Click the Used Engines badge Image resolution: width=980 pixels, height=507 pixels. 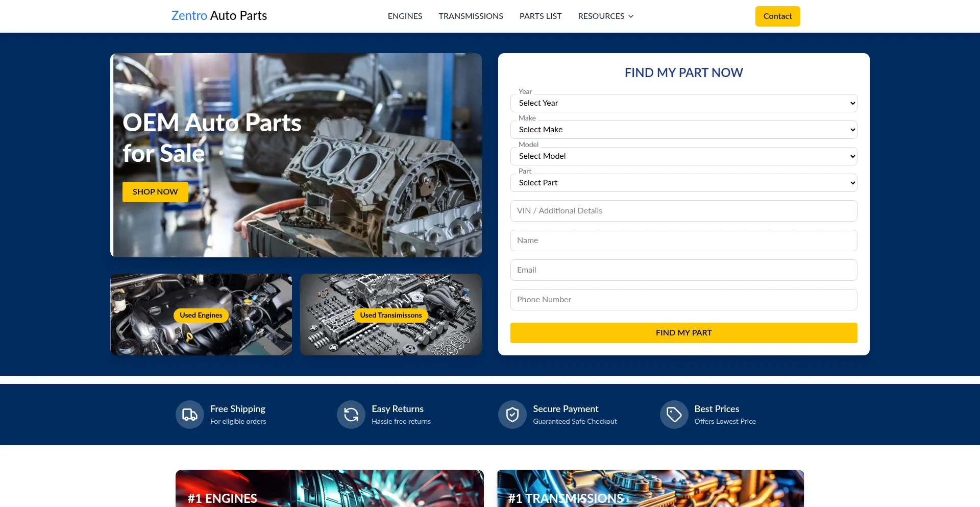pos(201,315)
